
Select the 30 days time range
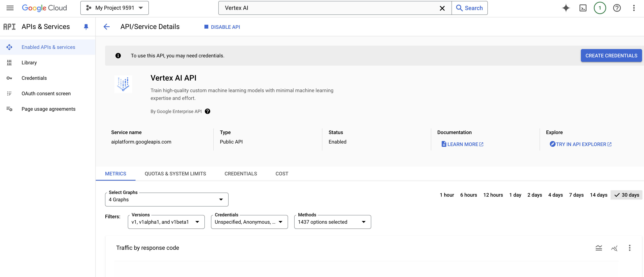pyautogui.click(x=626, y=195)
